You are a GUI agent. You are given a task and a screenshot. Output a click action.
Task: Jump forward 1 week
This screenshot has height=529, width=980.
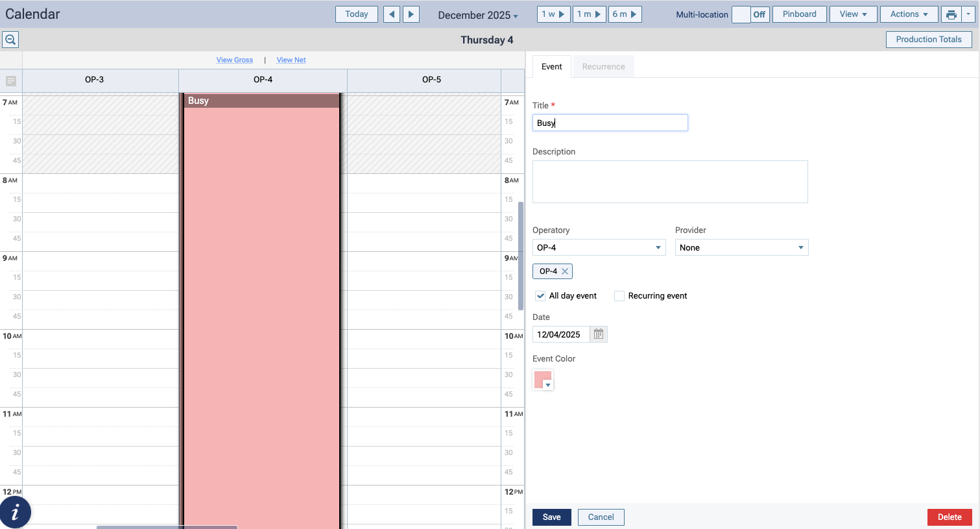[553, 14]
